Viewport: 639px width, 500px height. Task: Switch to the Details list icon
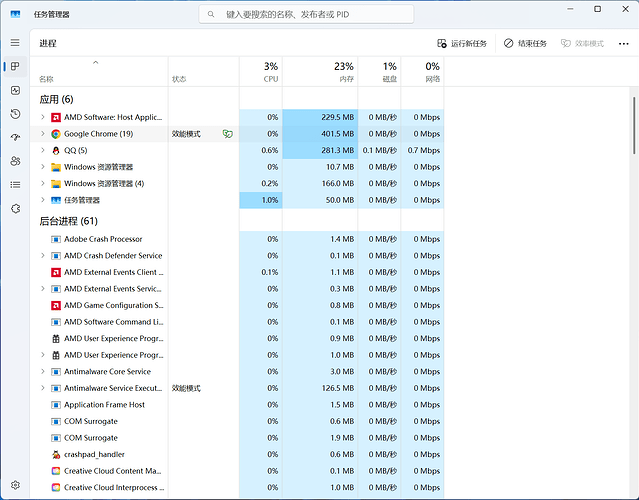[15, 185]
